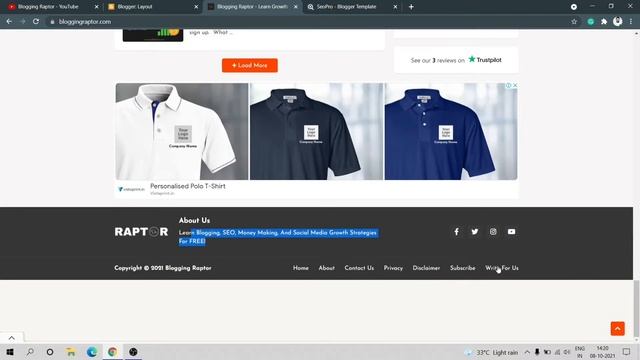The image size is (640, 360).
Task: Click the black polo shirt ad image
Action: click(316, 131)
